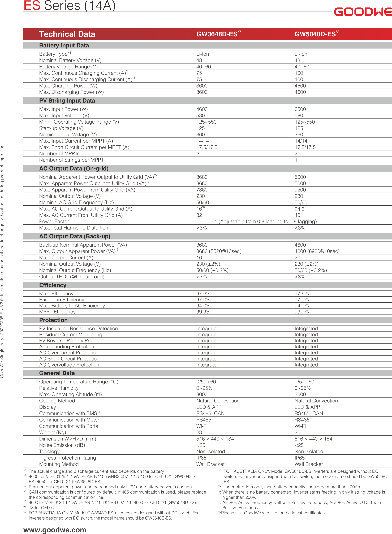Click the 'Max. Charging Power (W)' label
This screenshot has width=392, height=534.
tap(68, 86)
